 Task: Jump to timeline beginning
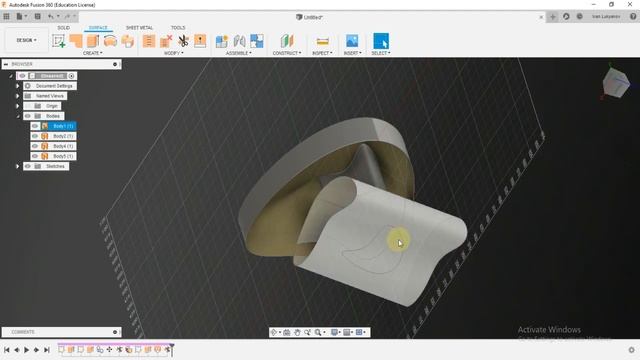[7, 350]
